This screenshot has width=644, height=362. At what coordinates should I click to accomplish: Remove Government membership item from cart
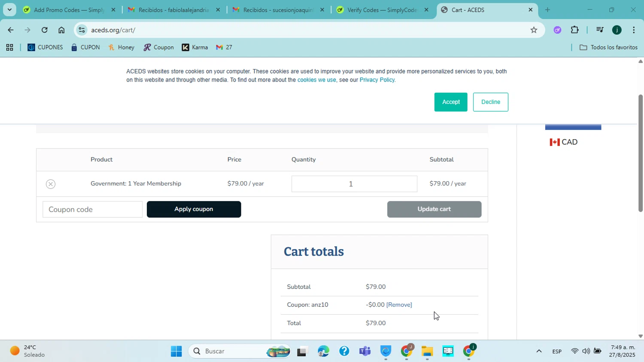coord(51,184)
